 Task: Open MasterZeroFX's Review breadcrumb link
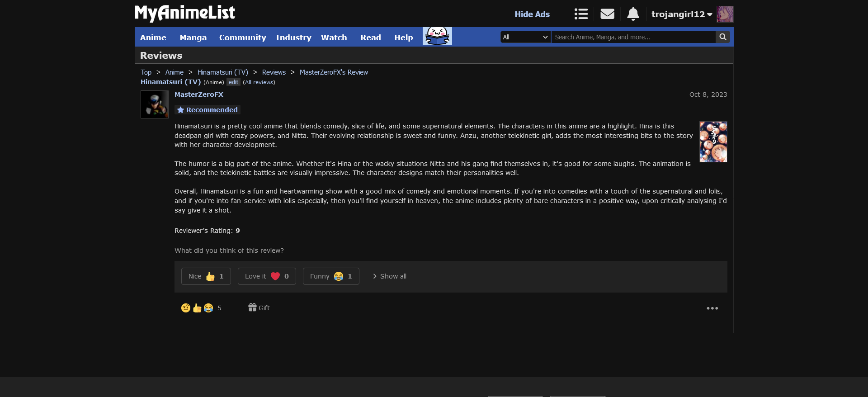[334, 72]
